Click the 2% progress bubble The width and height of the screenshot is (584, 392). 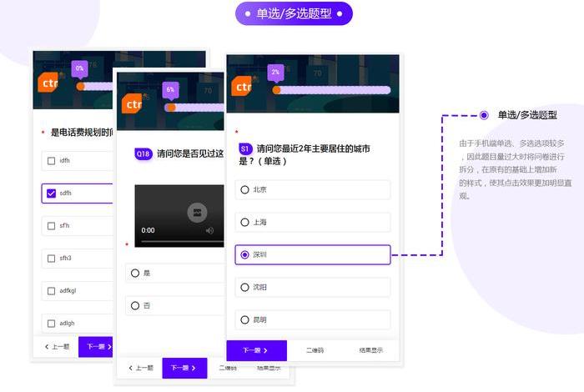[275, 73]
